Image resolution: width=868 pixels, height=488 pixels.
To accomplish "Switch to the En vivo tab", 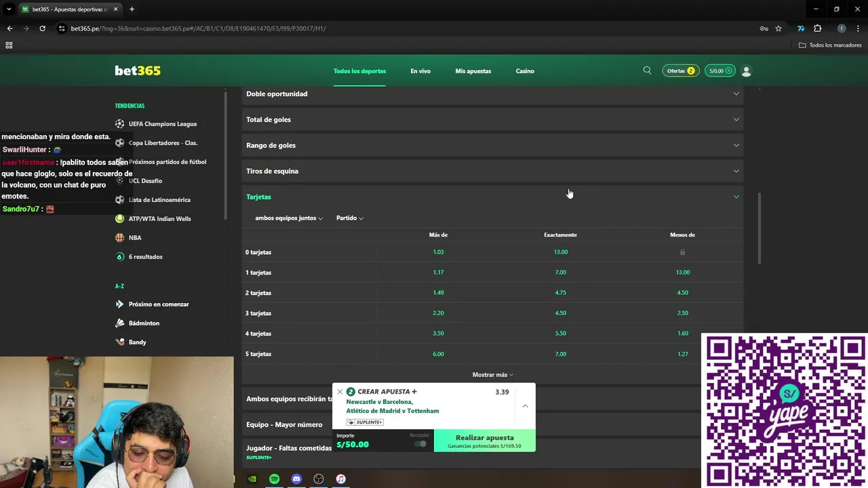I will click(420, 71).
